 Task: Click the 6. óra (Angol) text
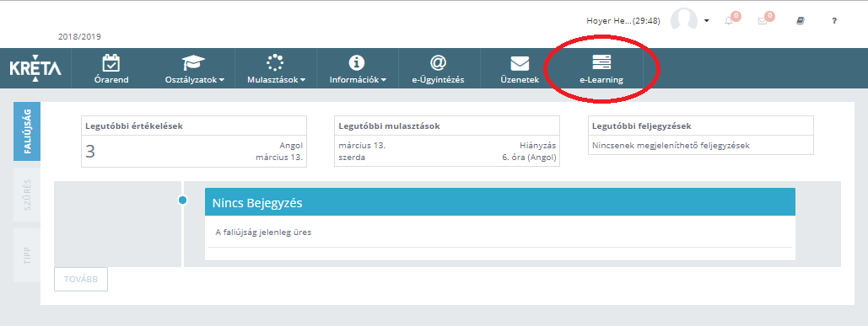tap(529, 158)
